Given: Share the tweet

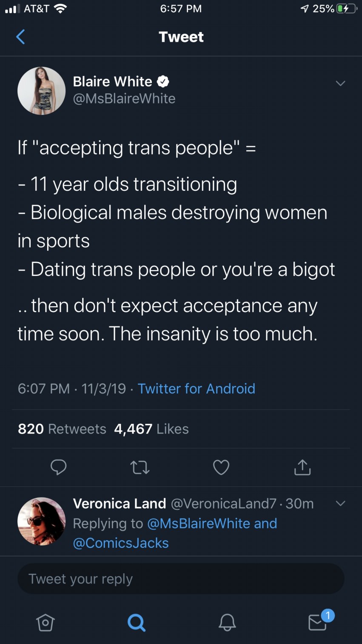Looking at the screenshot, I should point(302,467).
